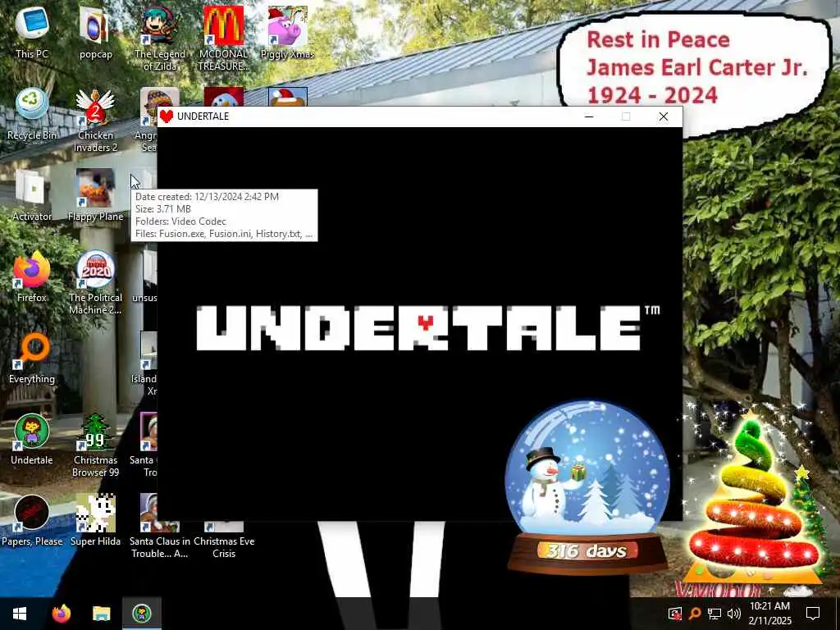Launch the Piggly Xmas shortcut
The height and width of the screenshot is (630, 840).
click(287, 32)
